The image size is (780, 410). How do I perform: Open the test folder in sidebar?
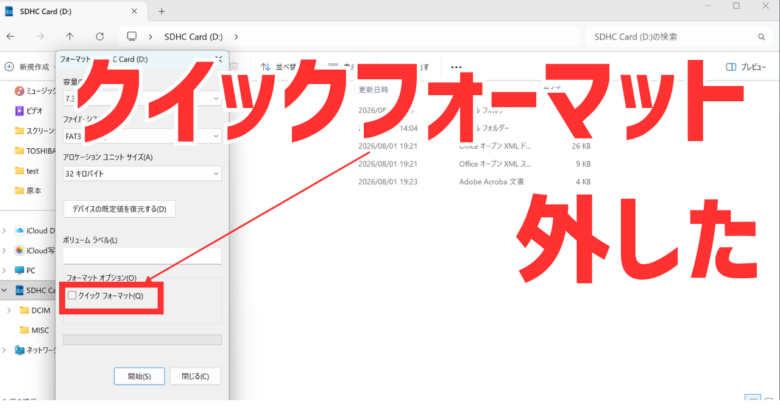coord(27,171)
